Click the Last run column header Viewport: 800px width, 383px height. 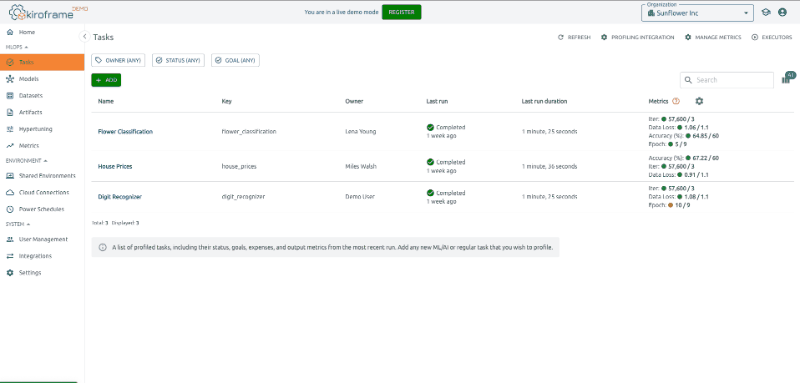click(x=437, y=101)
